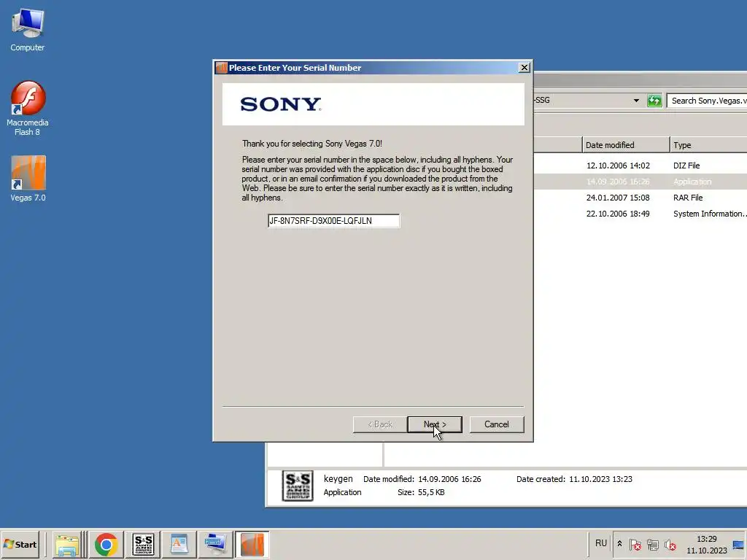Screen dimensions: 747x560
Task: Open the Computer desktop icon
Action: (x=28, y=29)
